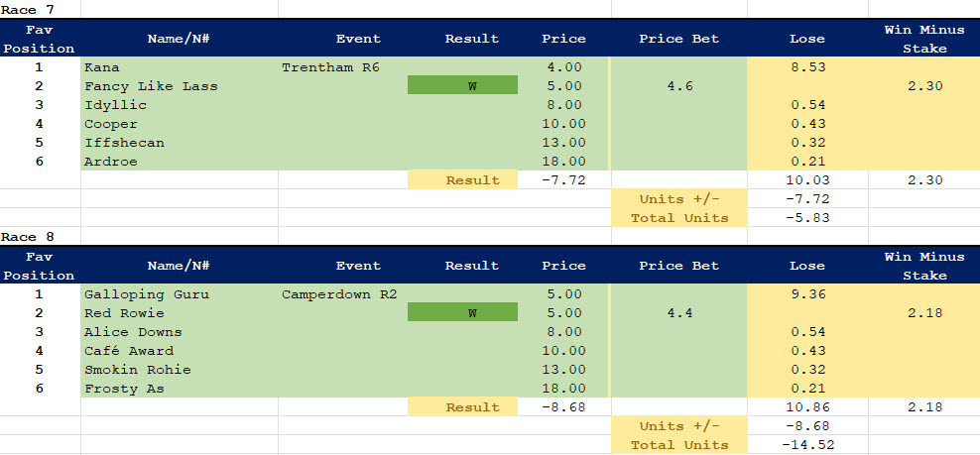Image resolution: width=980 pixels, height=455 pixels.
Task: Select the Trentham R6 event cell
Action: [330, 67]
